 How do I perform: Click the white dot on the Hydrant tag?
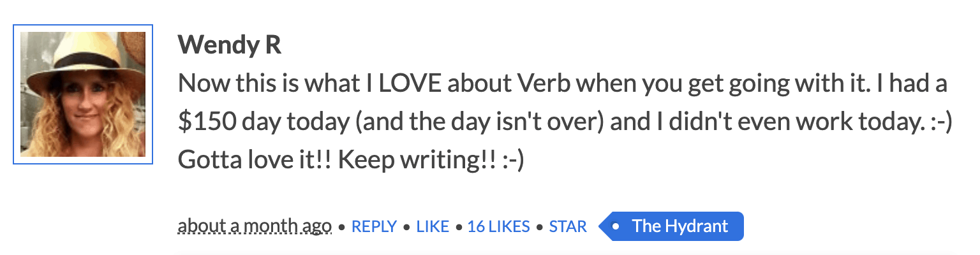[x=615, y=226]
